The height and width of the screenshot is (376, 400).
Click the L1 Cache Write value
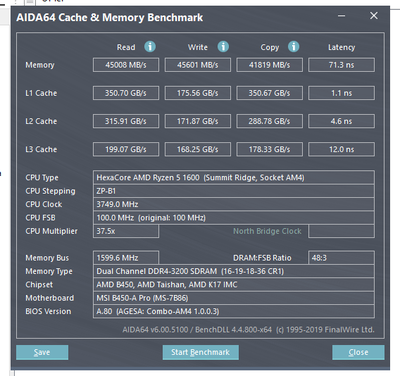pos(198,93)
